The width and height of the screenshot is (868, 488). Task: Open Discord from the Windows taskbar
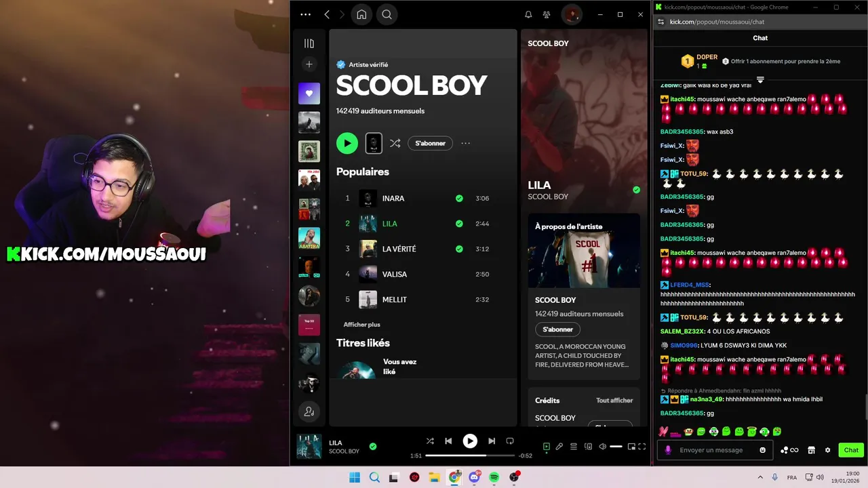474,477
